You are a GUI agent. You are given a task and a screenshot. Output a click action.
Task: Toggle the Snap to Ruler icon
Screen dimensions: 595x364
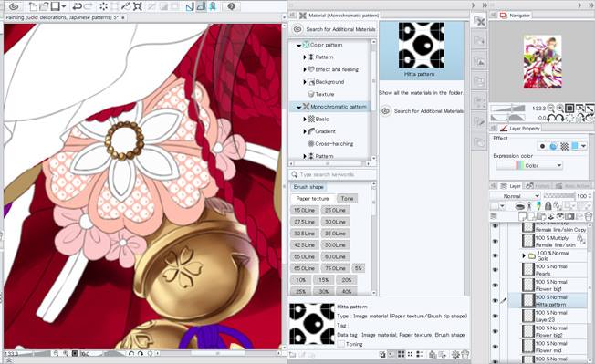[190, 6]
